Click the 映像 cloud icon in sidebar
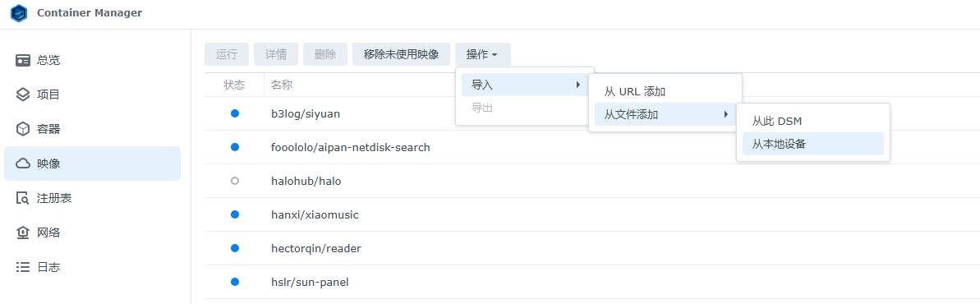This screenshot has height=304, width=980. 23,164
